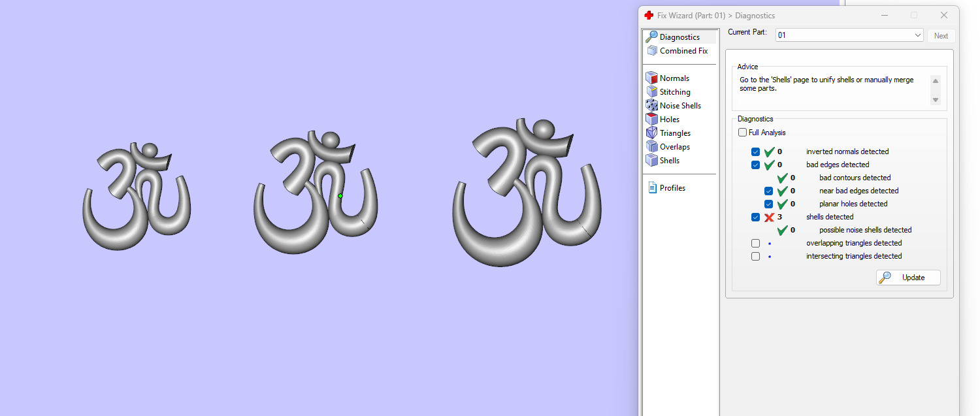Click the 'bad contours detected' text
The image size is (980, 416).
(x=855, y=178)
